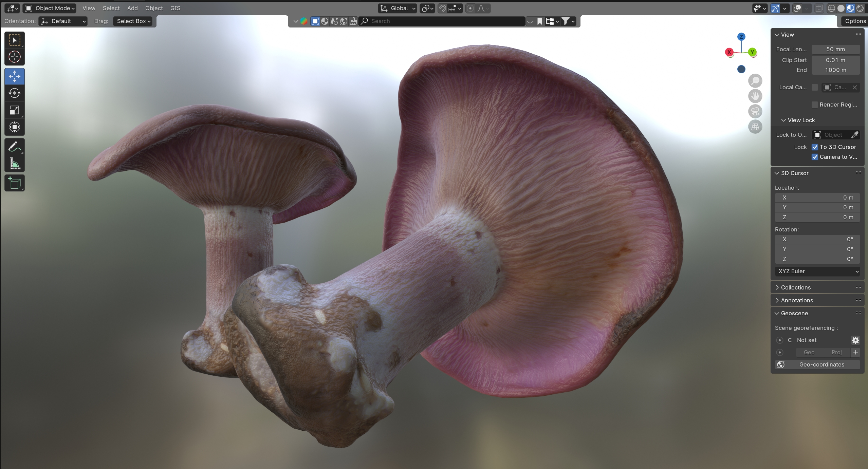Open the GIS menu
This screenshot has height=469, width=868.
coord(175,8)
